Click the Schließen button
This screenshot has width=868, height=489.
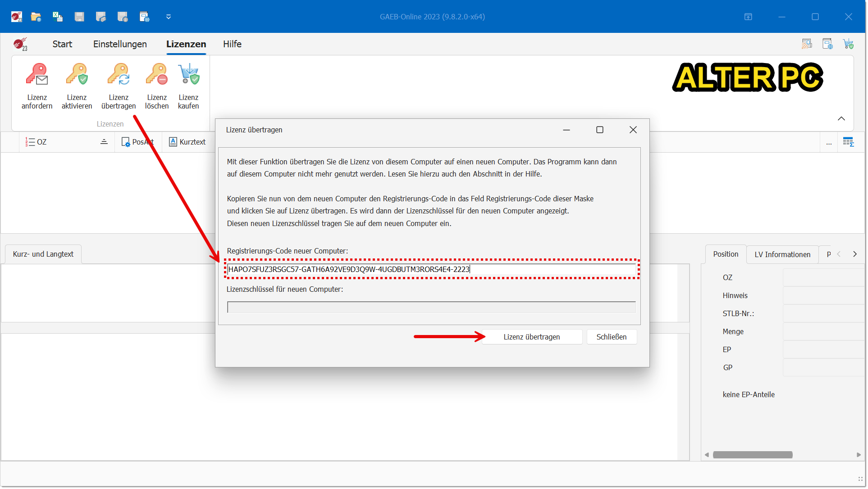tap(611, 337)
